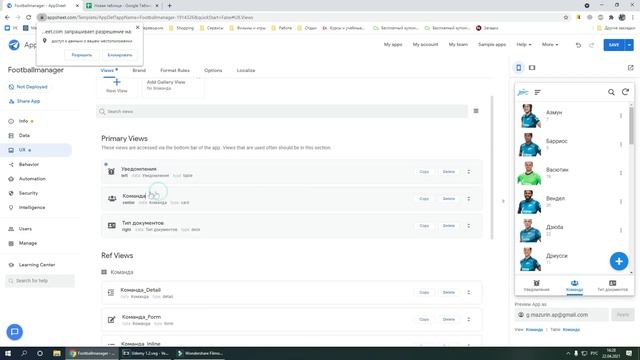This screenshot has width=640, height=360.
Task: Open the player photo for Дзюба
Action: click(x=529, y=231)
